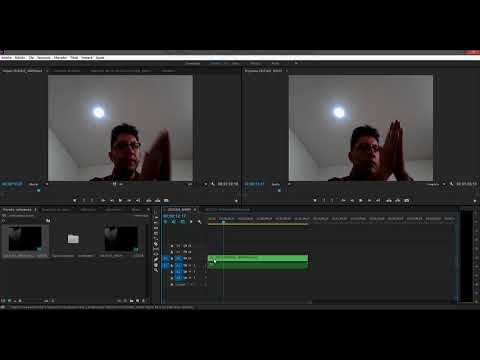480x360 pixels.
Task: Open the Archivo menu
Action: [6, 58]
